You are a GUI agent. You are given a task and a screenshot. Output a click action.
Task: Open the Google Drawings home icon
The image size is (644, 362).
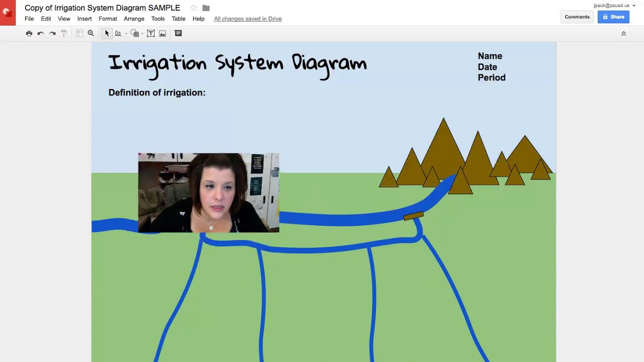pos(8,13)
